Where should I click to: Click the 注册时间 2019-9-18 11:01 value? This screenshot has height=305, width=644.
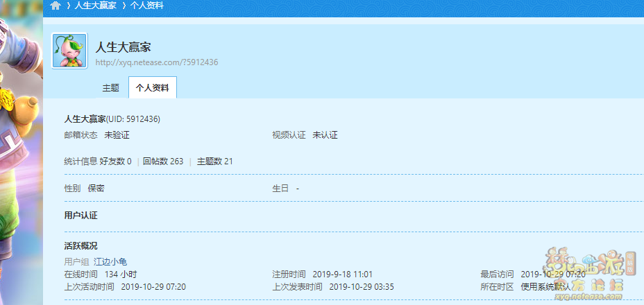point(342,274)
